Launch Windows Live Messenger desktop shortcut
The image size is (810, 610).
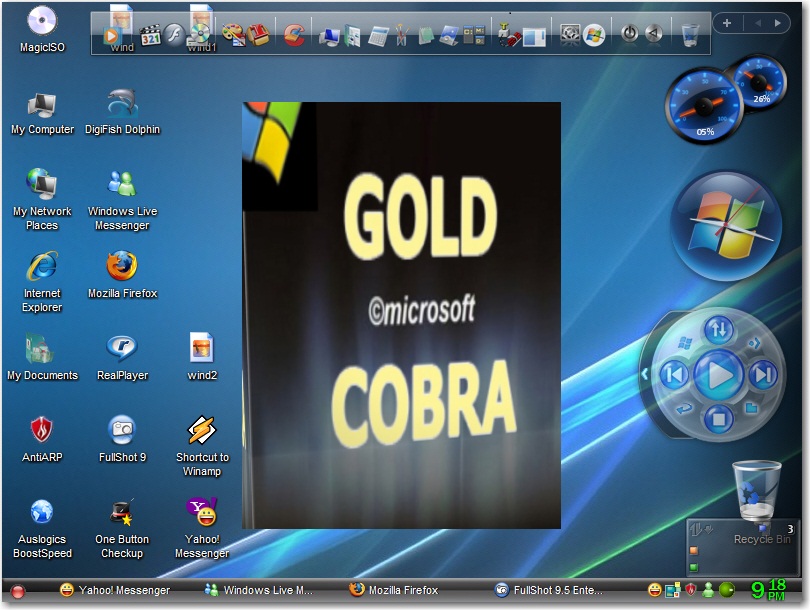pos(122,200)
